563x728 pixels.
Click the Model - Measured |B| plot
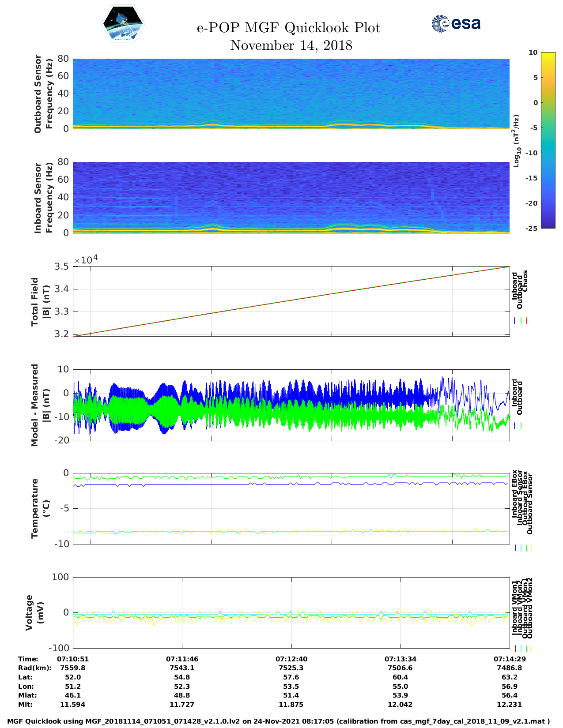tap(291, 405)
